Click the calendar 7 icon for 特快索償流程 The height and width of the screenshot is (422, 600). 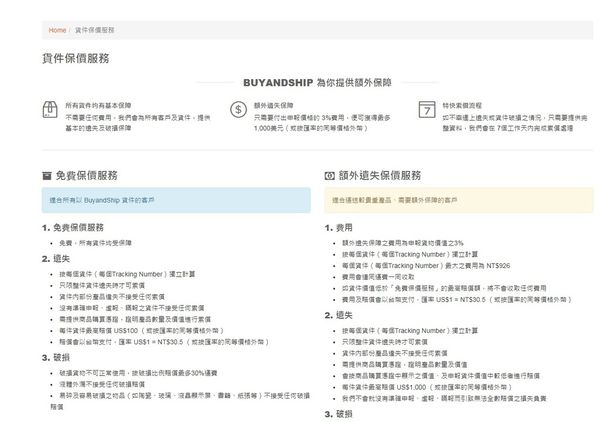click(x=426, y=109)
